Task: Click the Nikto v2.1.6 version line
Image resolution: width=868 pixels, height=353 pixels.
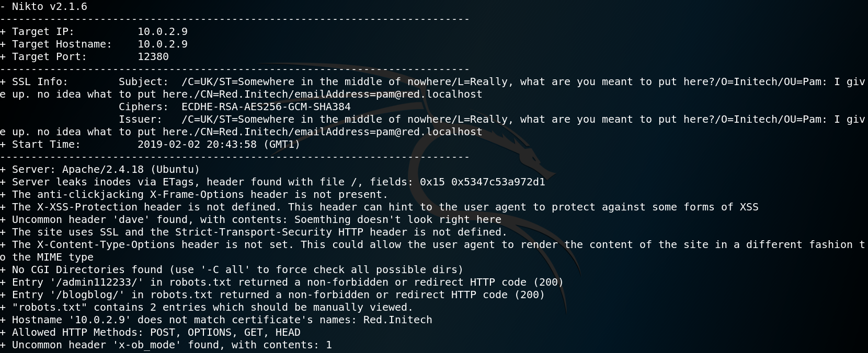Action: [x=44, y=7]
